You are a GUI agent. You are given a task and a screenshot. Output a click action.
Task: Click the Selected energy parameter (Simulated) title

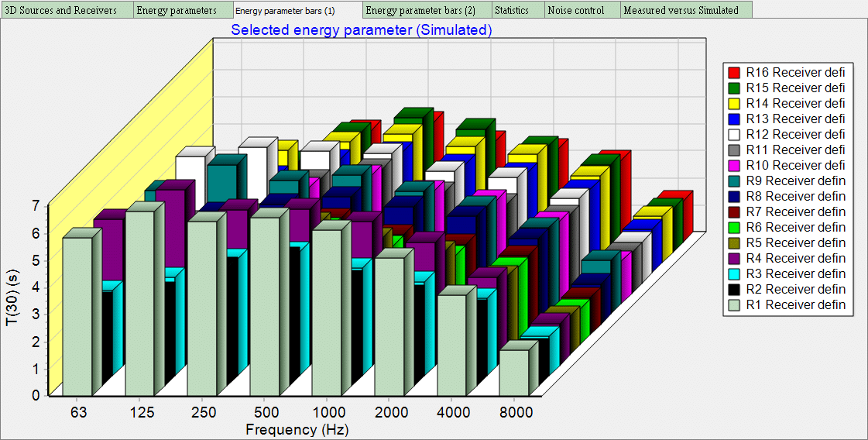click(x=362, y=30)
